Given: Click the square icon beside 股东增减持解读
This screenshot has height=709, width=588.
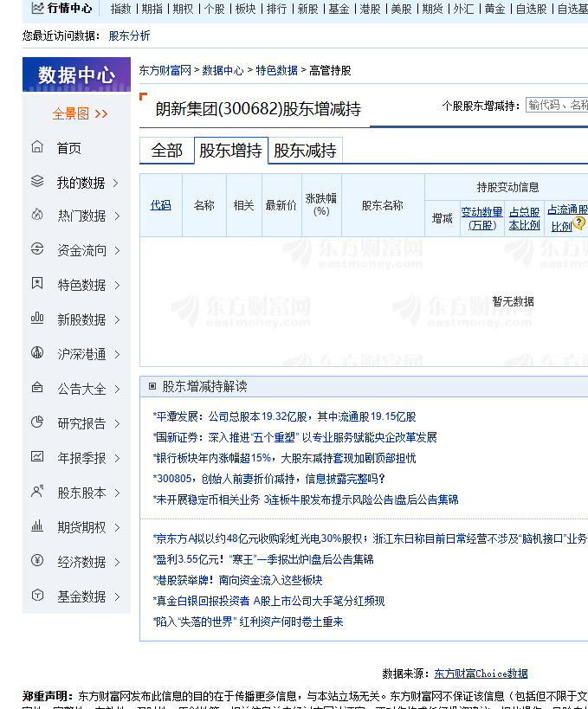Looking at the screenshot, I should click(x=152, y=386).
